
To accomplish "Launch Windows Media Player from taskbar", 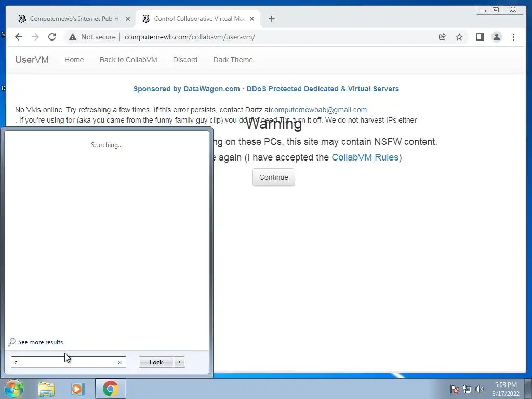I will tap(77, 389).
